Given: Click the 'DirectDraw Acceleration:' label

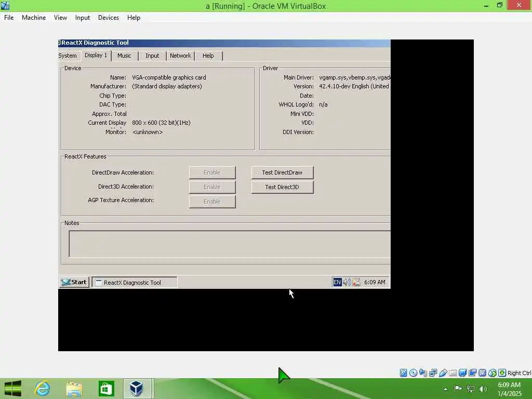Looking at the screenshot, I should (x=123, y=172).
